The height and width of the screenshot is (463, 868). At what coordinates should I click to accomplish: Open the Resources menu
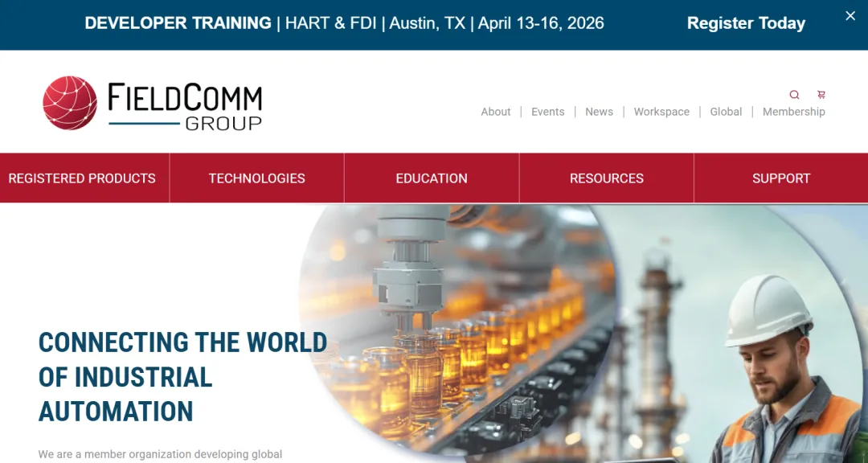click(607, 178)
